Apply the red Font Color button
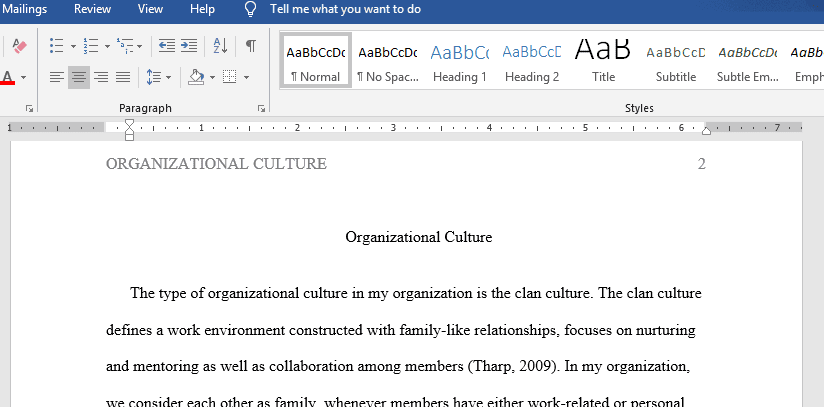 (x=7, y=78)
